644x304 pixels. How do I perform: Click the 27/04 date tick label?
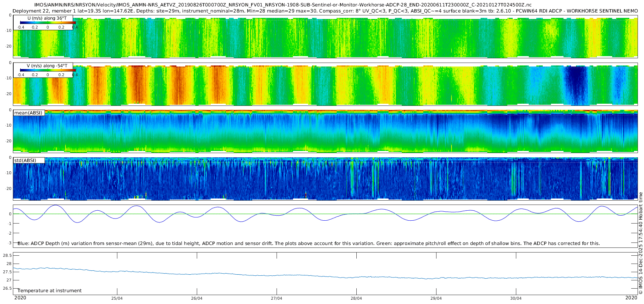click(x=277, y=298)
